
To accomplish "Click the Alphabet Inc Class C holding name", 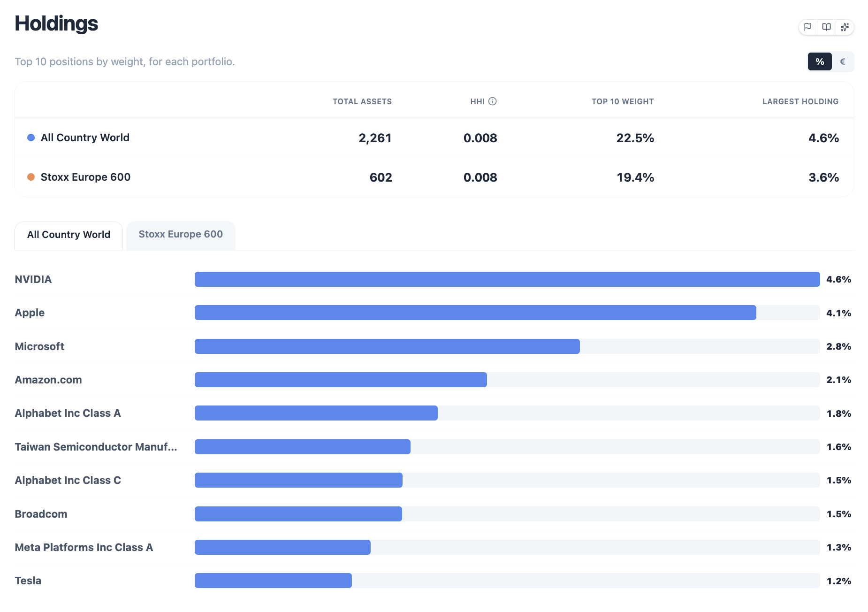I will point(68,480).
